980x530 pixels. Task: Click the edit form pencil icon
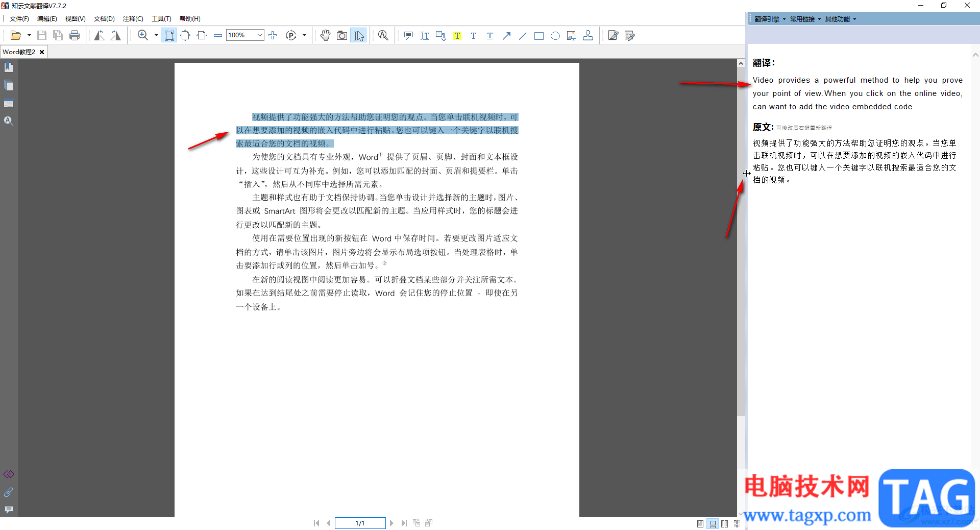click(x=630, y=35)
